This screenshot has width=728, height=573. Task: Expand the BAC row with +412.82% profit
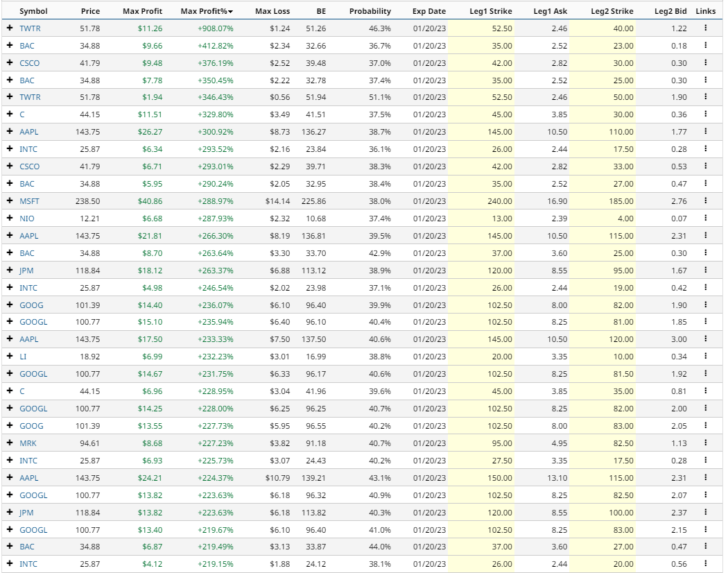10,45
